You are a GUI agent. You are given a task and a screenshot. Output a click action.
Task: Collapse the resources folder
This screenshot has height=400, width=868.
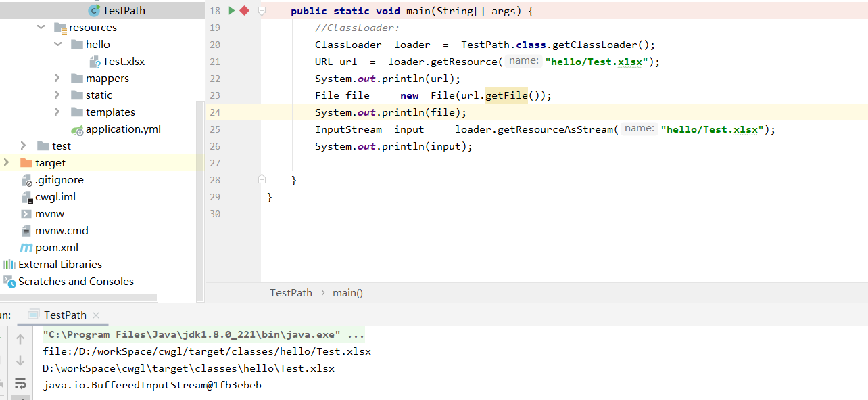[41, 27]
